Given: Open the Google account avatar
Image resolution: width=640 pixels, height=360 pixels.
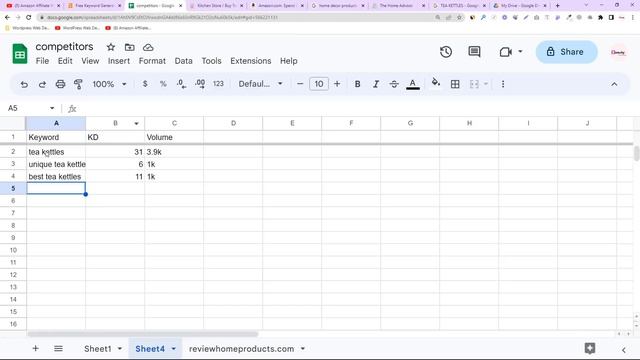Looking at the screenshot, I should pyautogui.click(x=618, y=52).
